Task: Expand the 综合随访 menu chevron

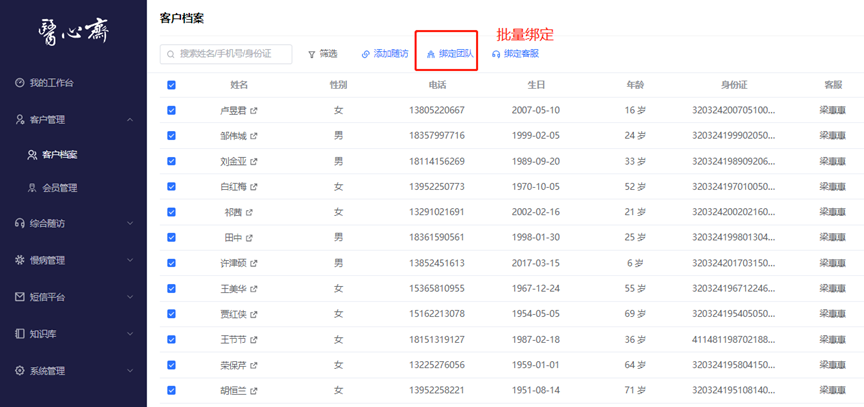Action: pos(130,224)
